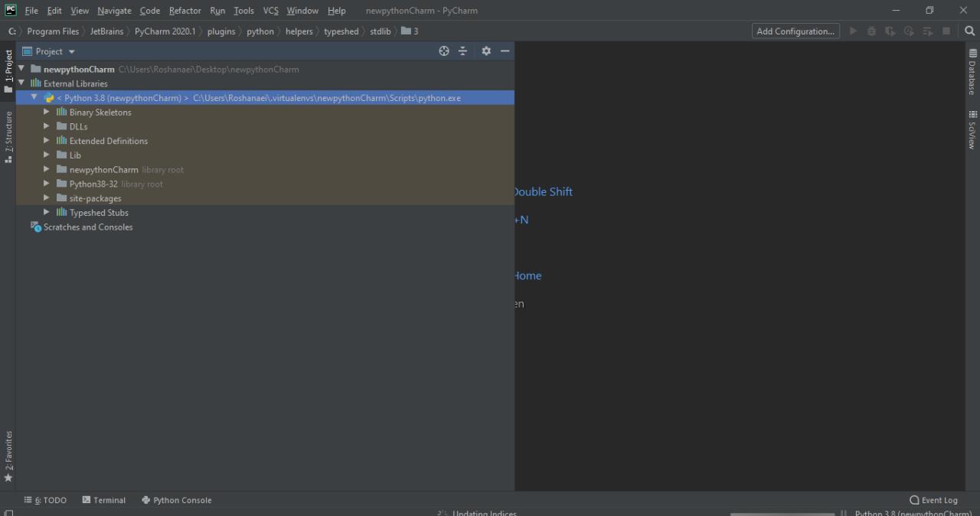Click the Select Opened File crosshair icon
The image size is (980, 516).
coord(444,51)
